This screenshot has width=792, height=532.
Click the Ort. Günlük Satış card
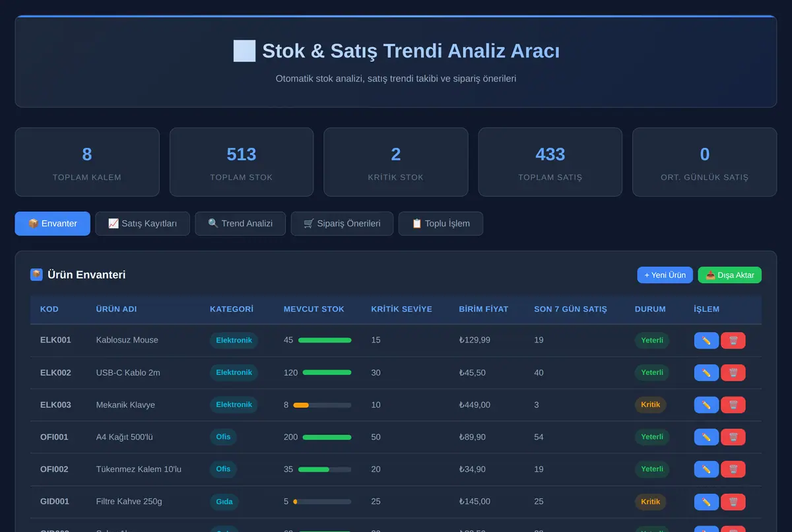coord(705,162)
